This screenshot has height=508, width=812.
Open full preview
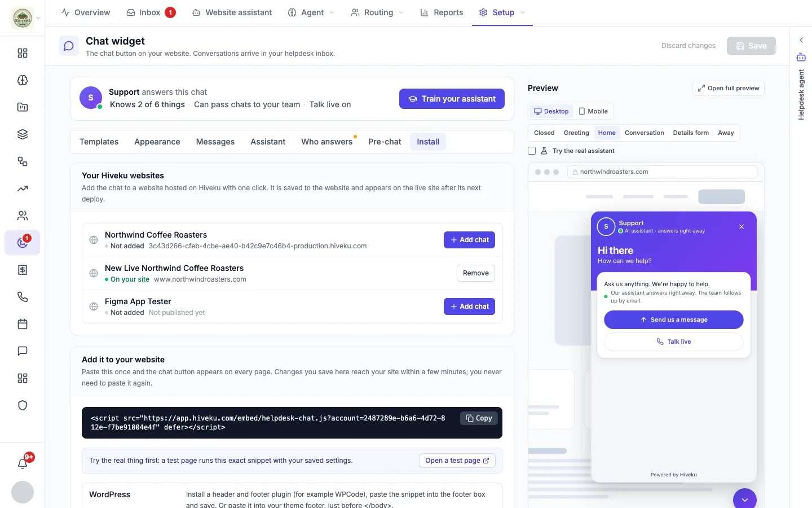point(729,88)
